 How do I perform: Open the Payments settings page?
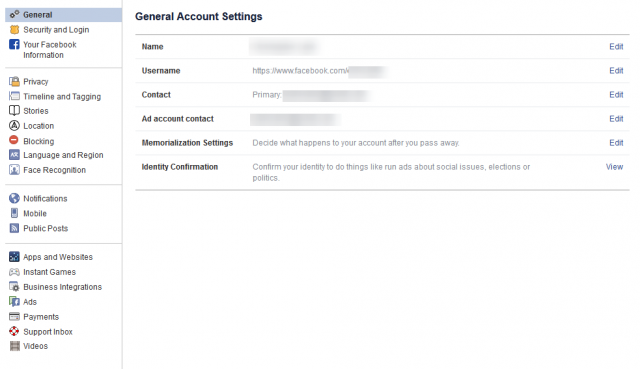[x=41, y=317]
